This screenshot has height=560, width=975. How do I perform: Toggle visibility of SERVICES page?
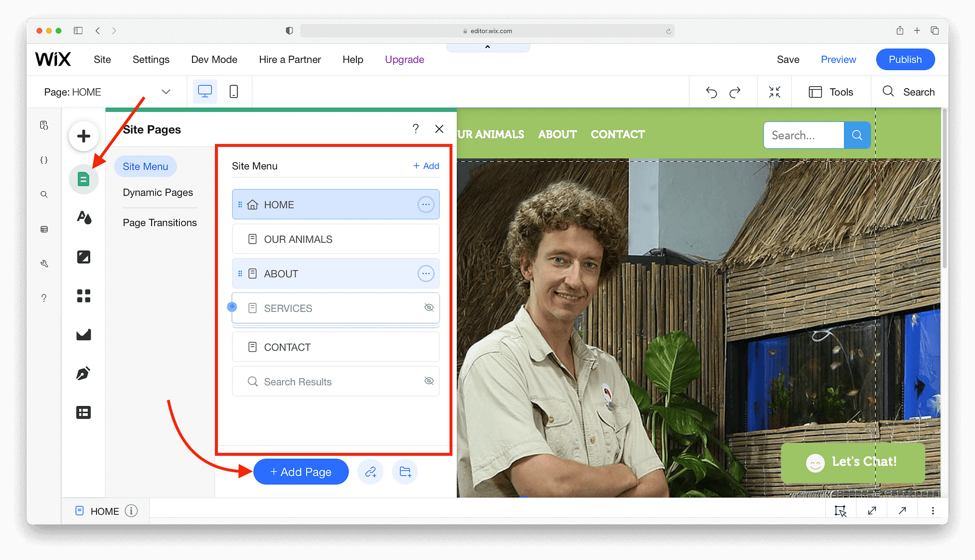tap(429, 307)
